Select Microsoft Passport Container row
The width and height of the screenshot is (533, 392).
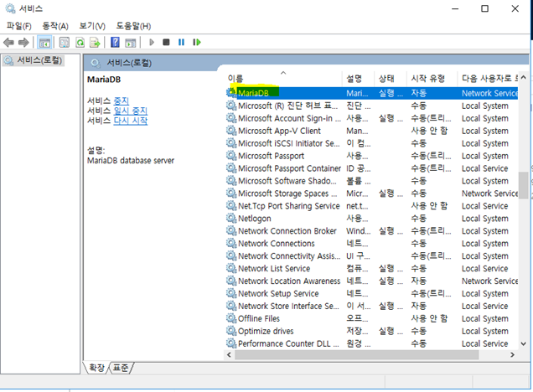pyautogui.click(x=372, y=168)
